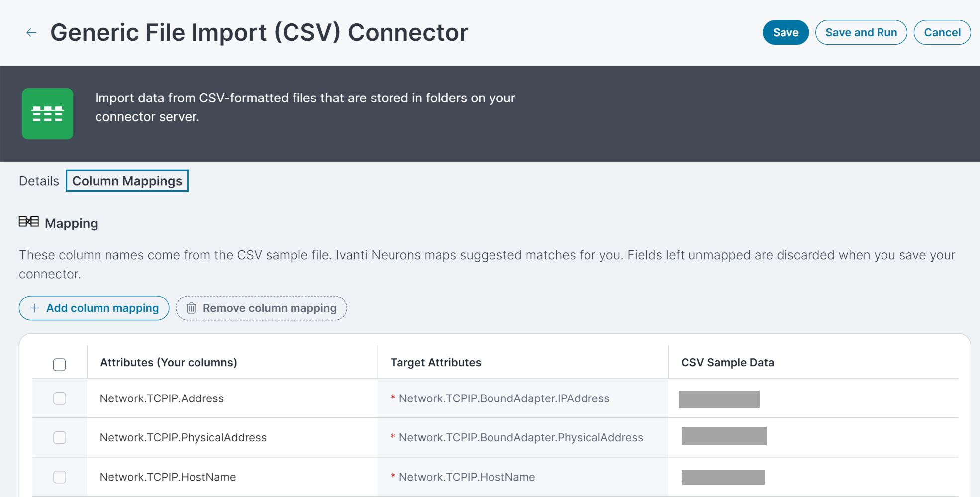This screenshot has height=497, width=980.
Task: Click Save and Run
Action: [861, 32]
